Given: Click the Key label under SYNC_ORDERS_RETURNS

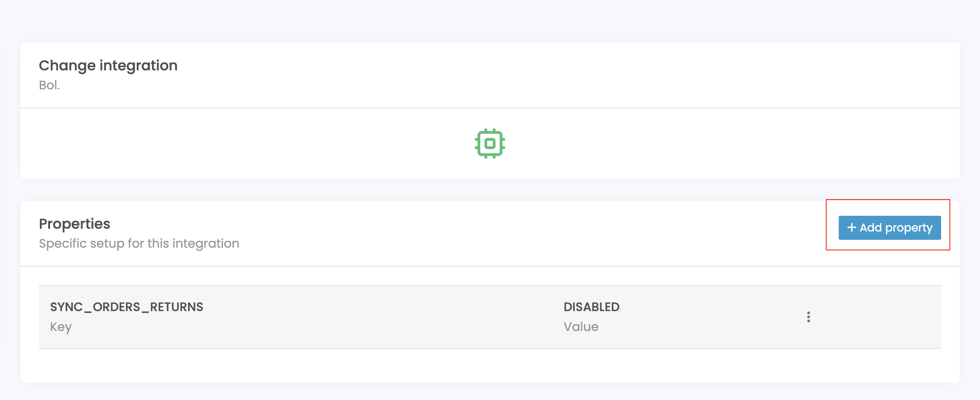Looking at the screenshot, I should pyautogui.click(x=61, y=327).
